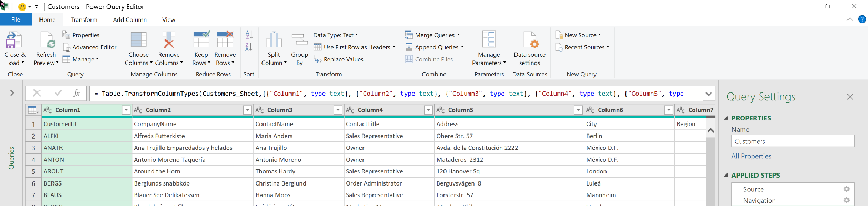Click the Close & Load icon
The height and width of the screenshot is (206, 868).
14,40
